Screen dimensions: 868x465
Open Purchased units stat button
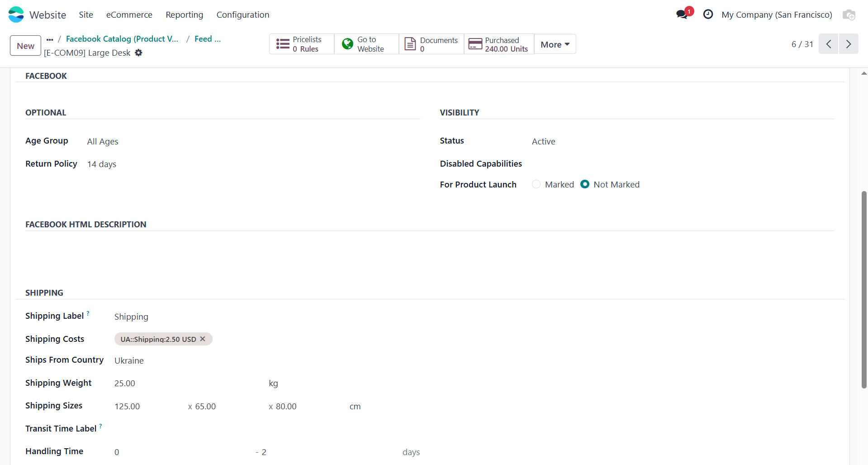tap(499, 44)
